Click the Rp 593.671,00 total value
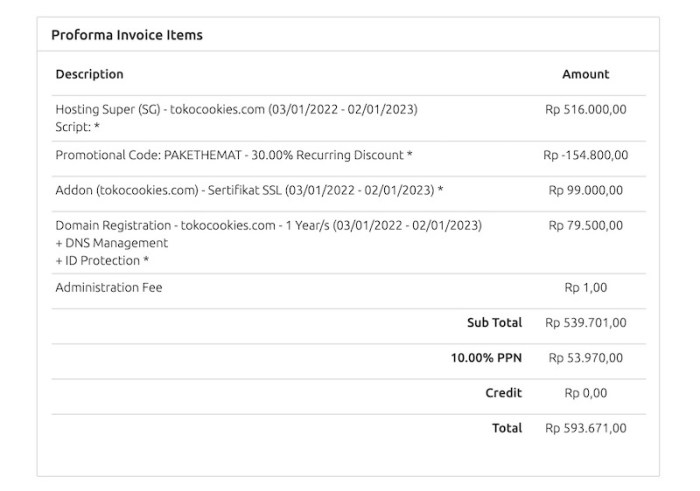The image size is (700, 491). tap(585, 429)
